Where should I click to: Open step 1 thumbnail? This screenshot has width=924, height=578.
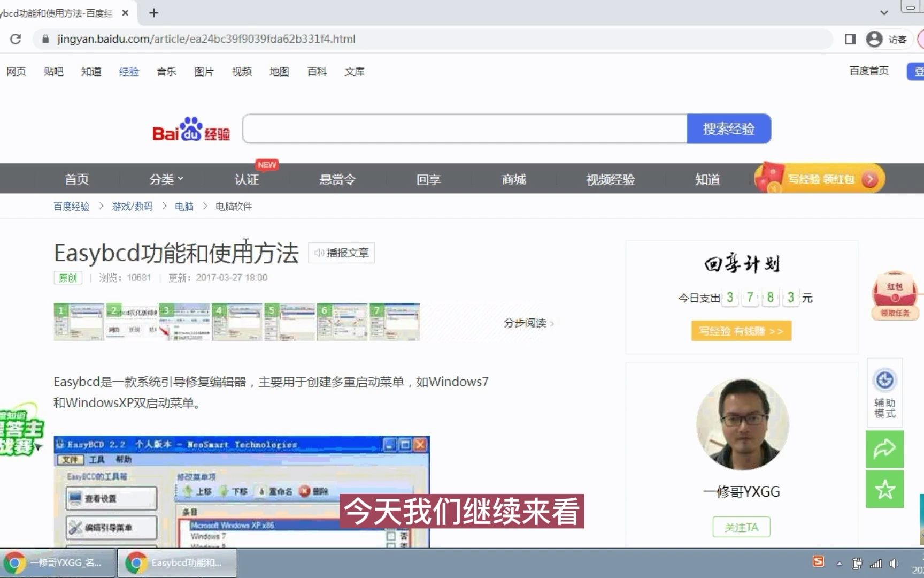(x=79, y=322)
